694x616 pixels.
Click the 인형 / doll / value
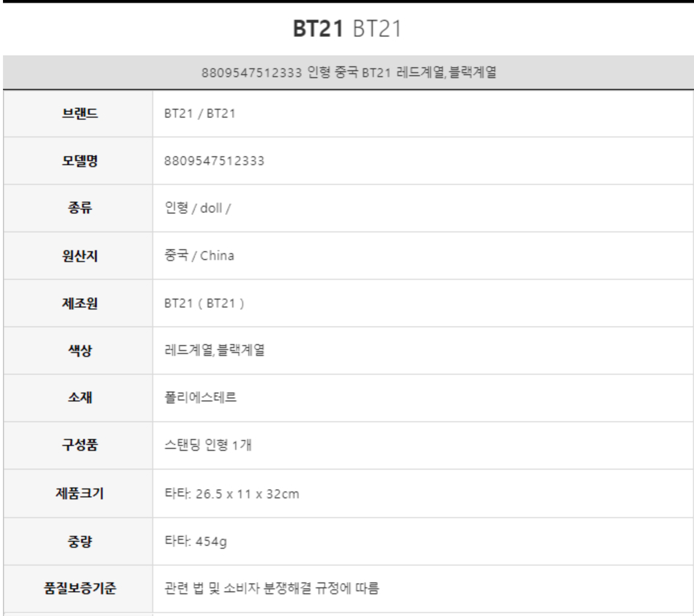(197, 208)
